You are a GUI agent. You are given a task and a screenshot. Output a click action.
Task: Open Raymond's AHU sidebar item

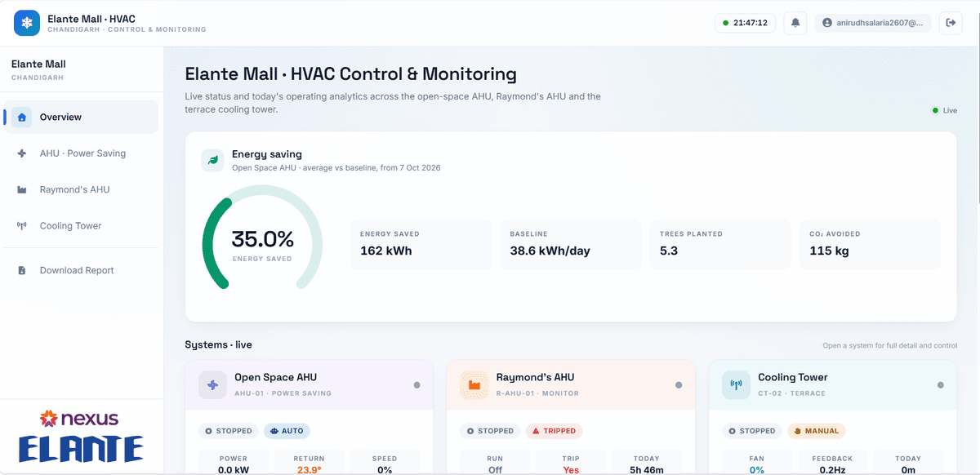81,189
